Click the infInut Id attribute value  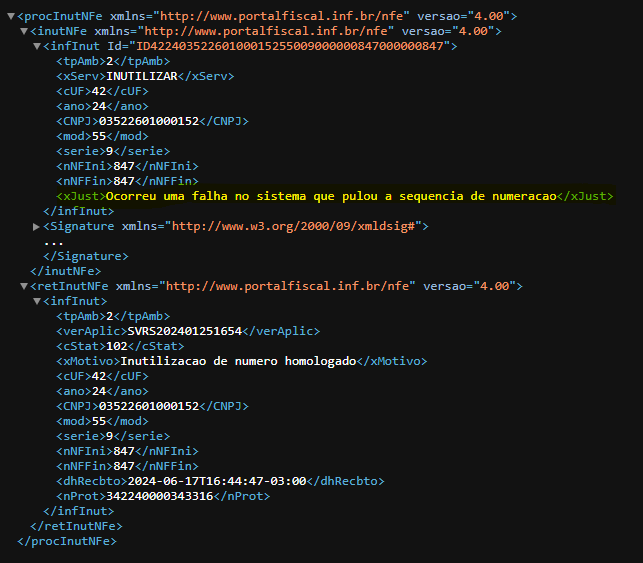tap(290, 46)
